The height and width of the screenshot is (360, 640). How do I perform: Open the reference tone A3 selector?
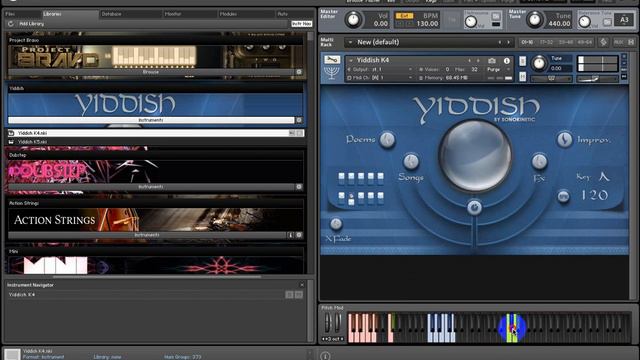(624, 20)
